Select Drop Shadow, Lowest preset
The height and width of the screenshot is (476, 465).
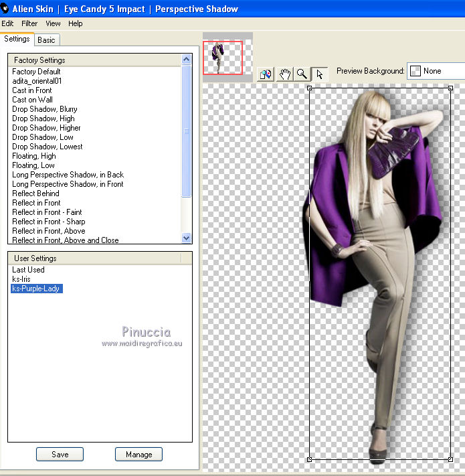[x=48, y=147]
